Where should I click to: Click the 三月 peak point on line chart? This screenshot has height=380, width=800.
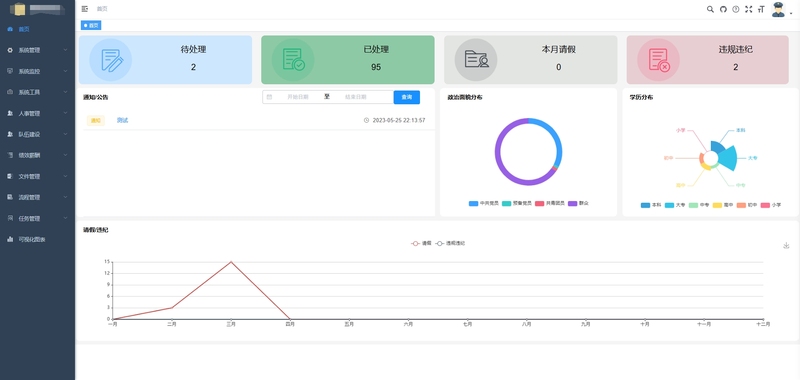[x=231, y=262]
